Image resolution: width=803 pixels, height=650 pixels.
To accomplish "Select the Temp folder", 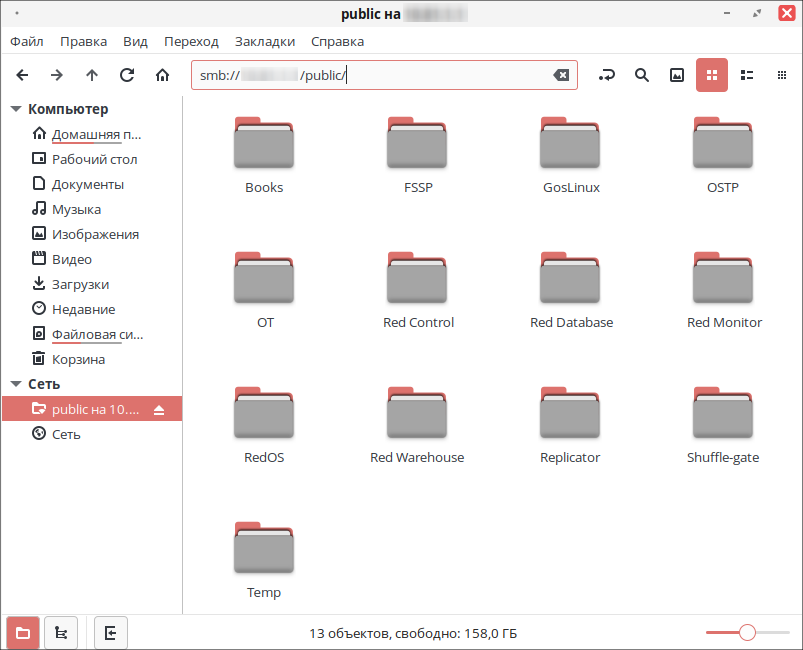I will 264,561.
